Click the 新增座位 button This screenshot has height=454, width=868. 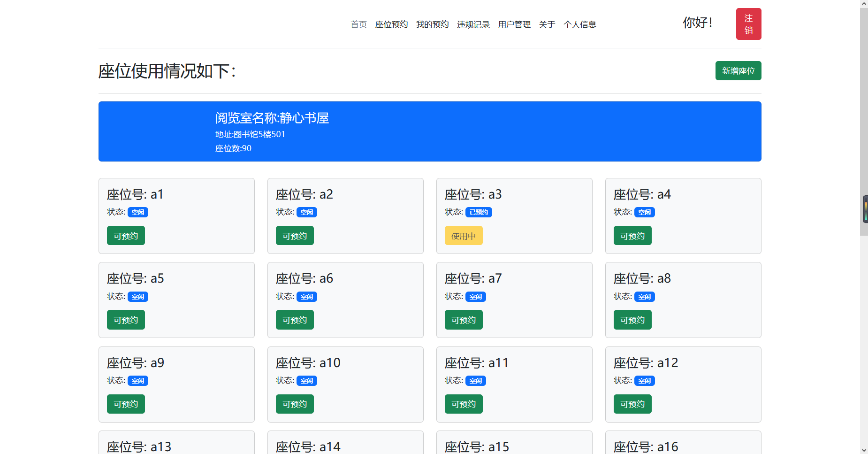[x=738, y=71]
